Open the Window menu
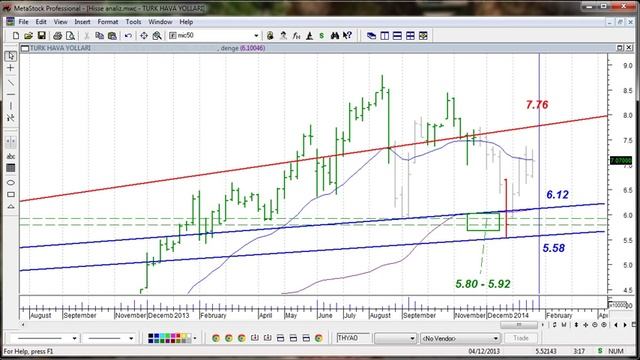 coord(160,22)
